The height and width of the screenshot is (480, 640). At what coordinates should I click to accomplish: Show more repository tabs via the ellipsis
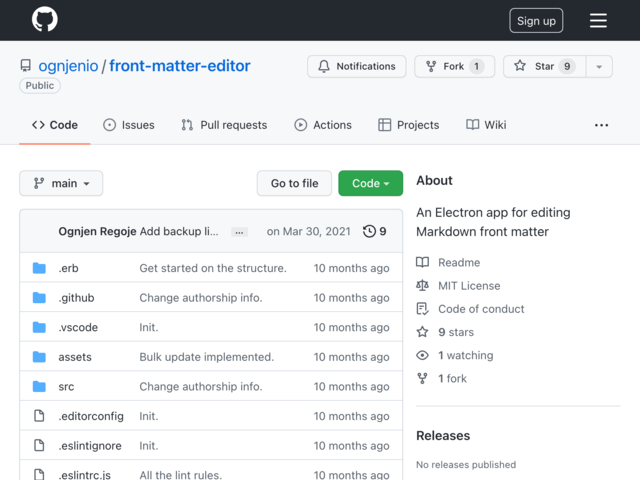[x=601, y=125]
